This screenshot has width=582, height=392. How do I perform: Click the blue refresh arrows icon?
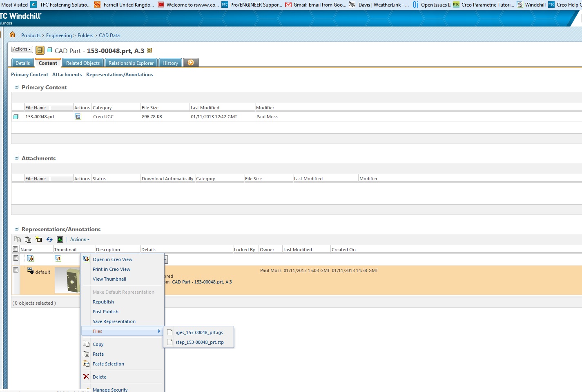click(x=49, y=239)
